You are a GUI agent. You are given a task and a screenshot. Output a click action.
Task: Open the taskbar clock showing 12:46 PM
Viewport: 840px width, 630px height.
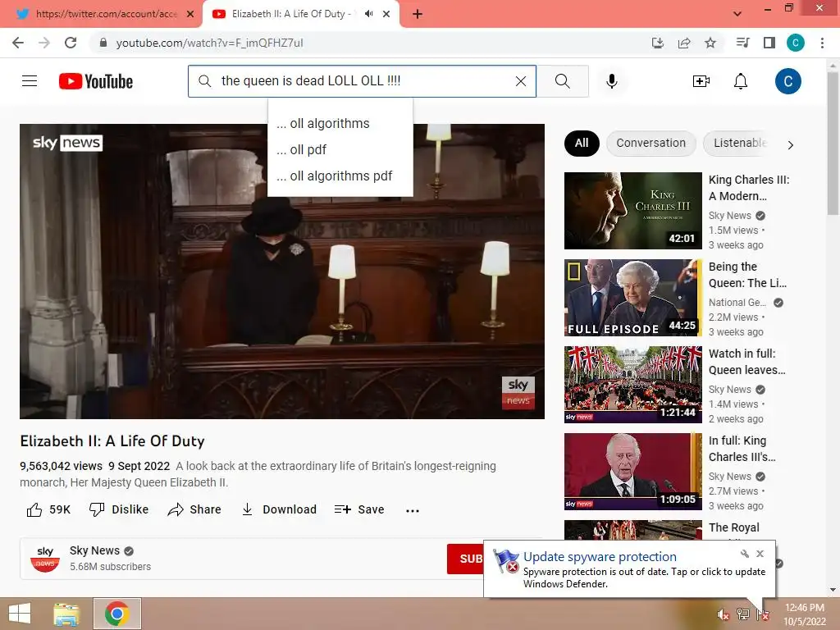tap(804, 614)
